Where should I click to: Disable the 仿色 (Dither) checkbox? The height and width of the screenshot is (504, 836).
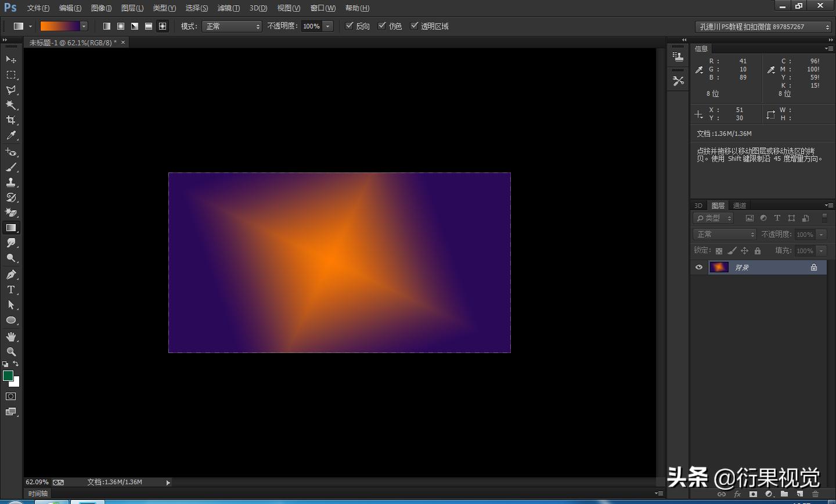(382, 26)
